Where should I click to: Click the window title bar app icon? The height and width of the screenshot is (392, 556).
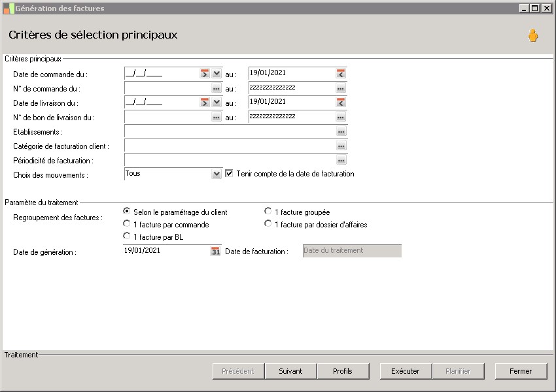9,8
